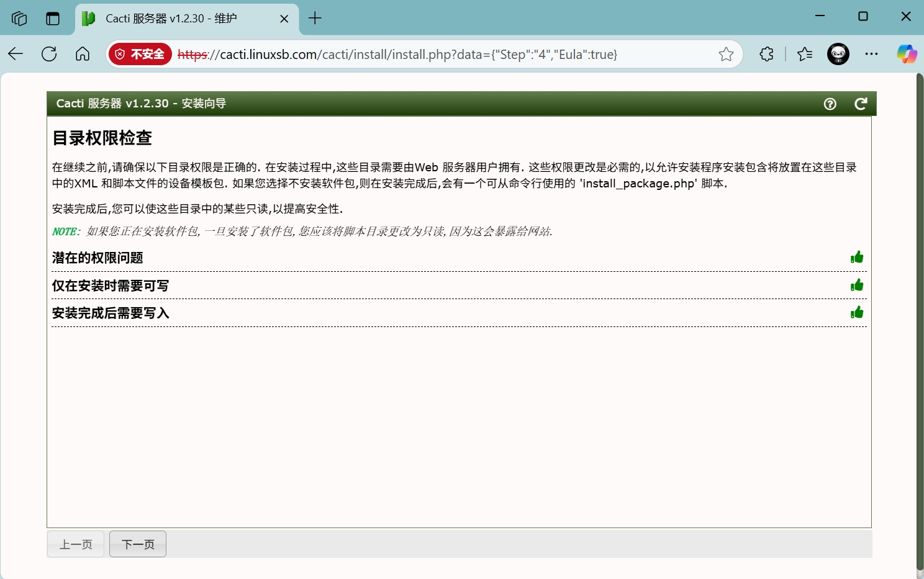Viewport: 924px width, 579px height.
Task: Click thumbs-up icon beside 安装完成后需要写入
Action: pyautogui.click(x=857, y=313)
